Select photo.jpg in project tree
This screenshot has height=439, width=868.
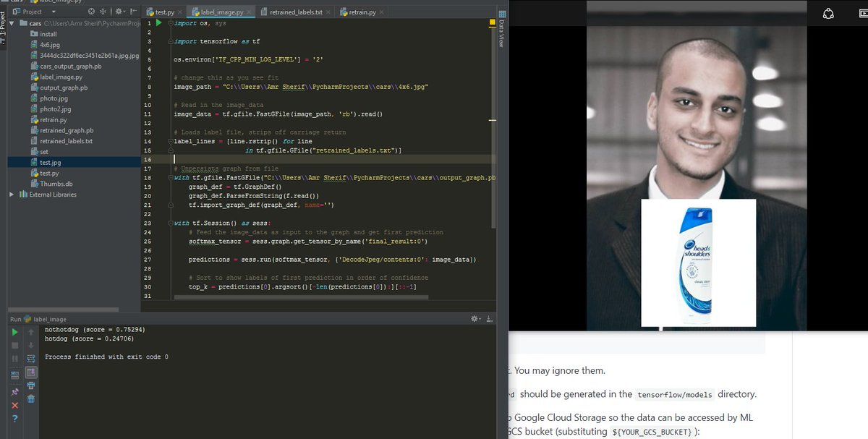pyautogui.click(x=49, y=98)
